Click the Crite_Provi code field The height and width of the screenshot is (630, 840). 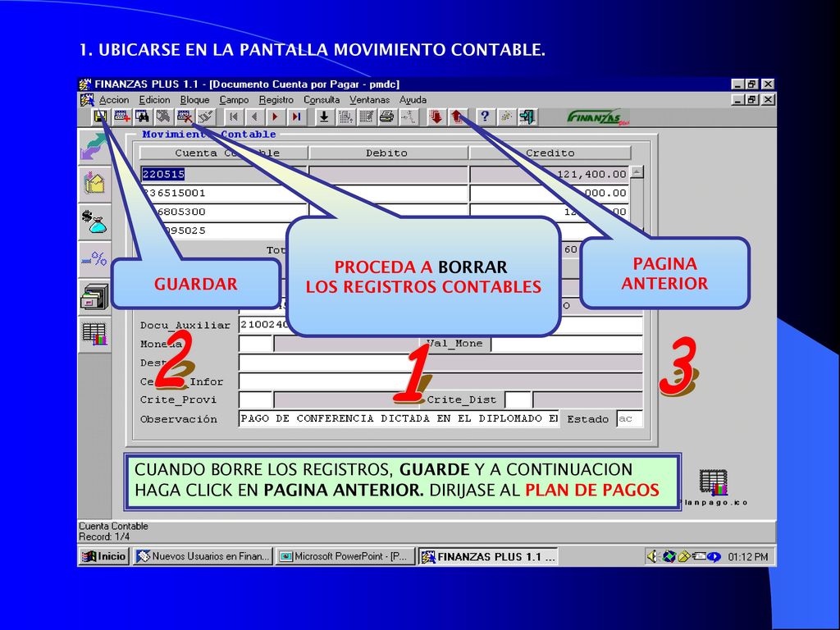tap(256, 399)
